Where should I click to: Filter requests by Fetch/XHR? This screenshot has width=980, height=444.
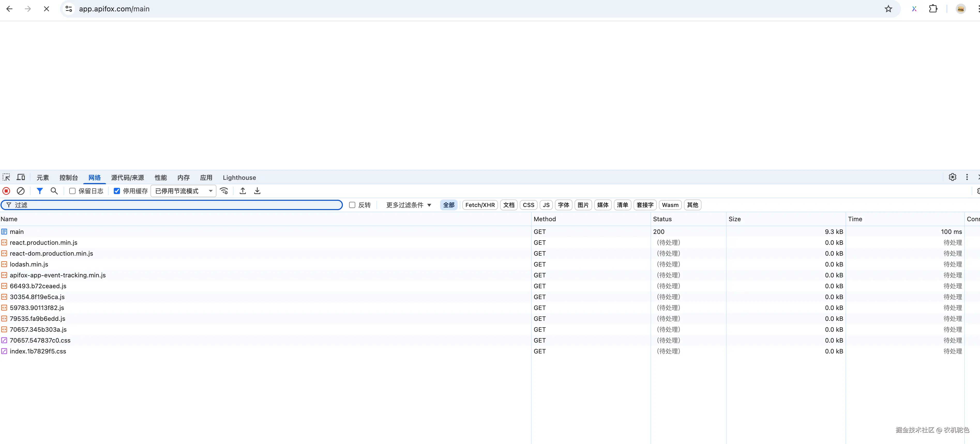click(x=480, y=205)
